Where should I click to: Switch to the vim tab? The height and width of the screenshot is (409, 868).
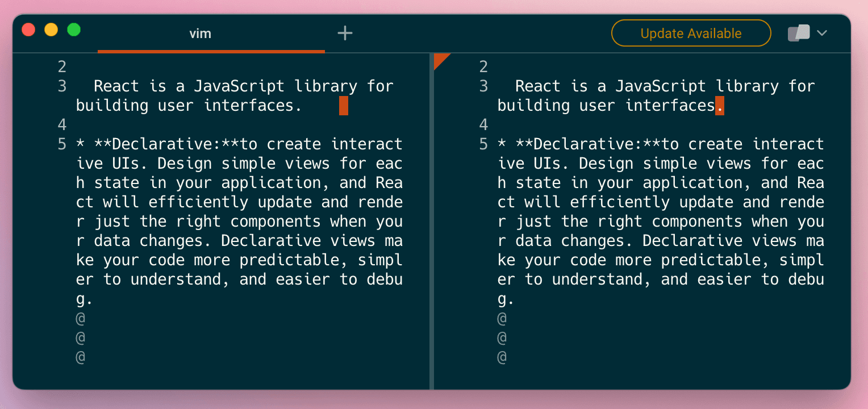[200, 34]
